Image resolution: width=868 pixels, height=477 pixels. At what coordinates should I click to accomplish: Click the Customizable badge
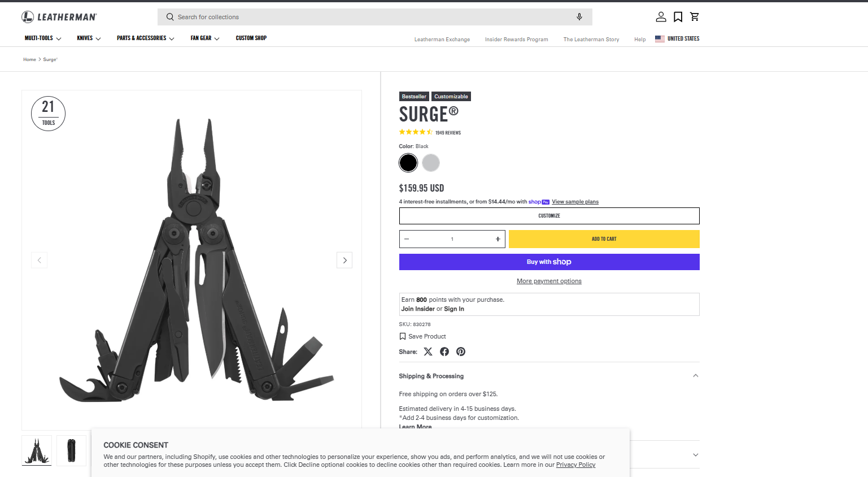pos(451,97)
